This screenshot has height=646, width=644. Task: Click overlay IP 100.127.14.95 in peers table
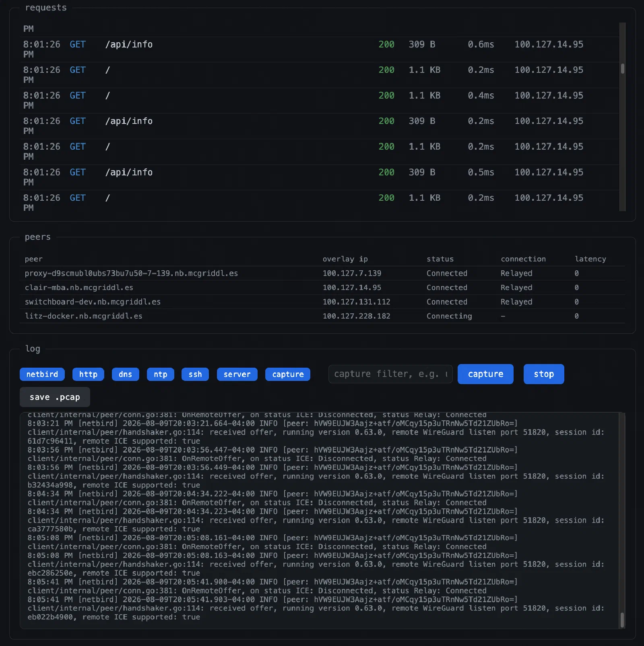click(352, 288)
